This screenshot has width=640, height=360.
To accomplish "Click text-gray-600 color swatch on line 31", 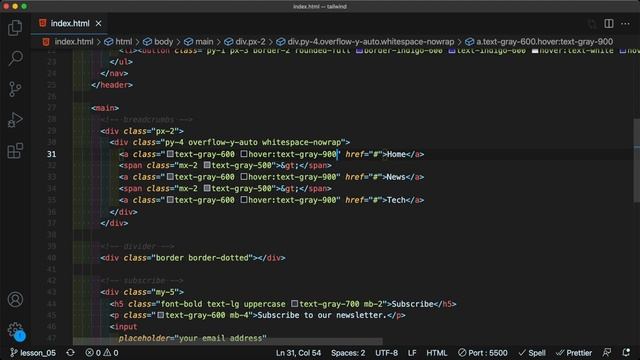I will [170, 154].
